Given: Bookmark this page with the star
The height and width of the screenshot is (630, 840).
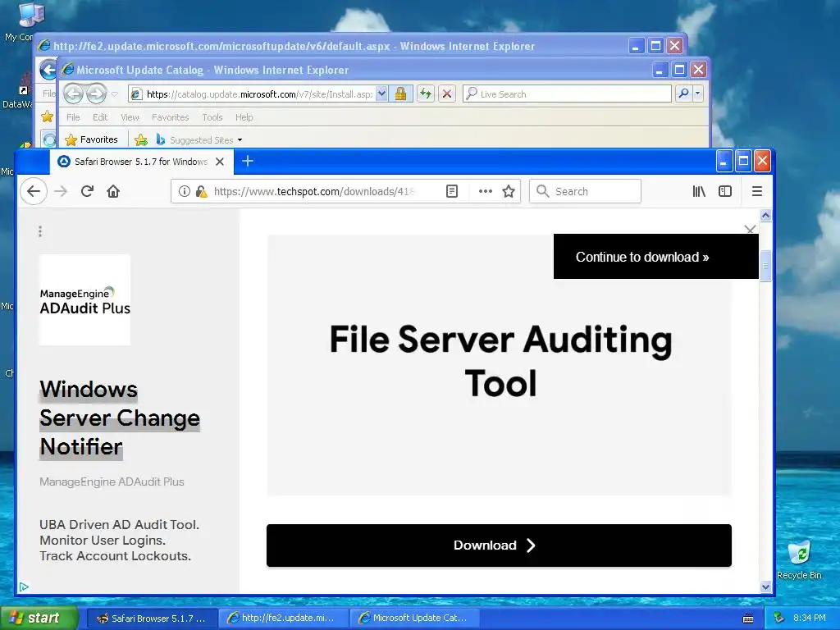Looking at the screenshot, I should (x=509, y=191).
